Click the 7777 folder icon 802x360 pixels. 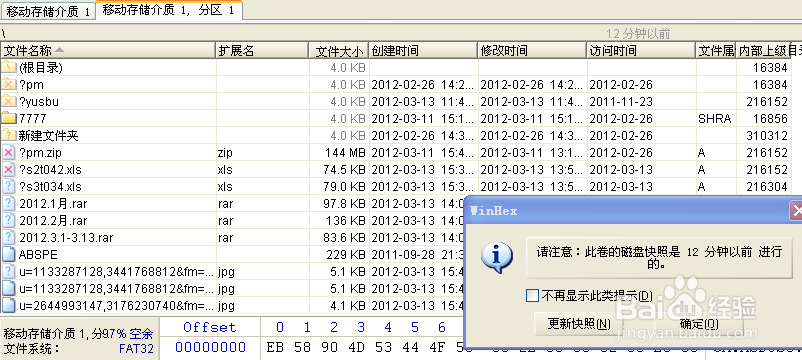click(9, 118)
